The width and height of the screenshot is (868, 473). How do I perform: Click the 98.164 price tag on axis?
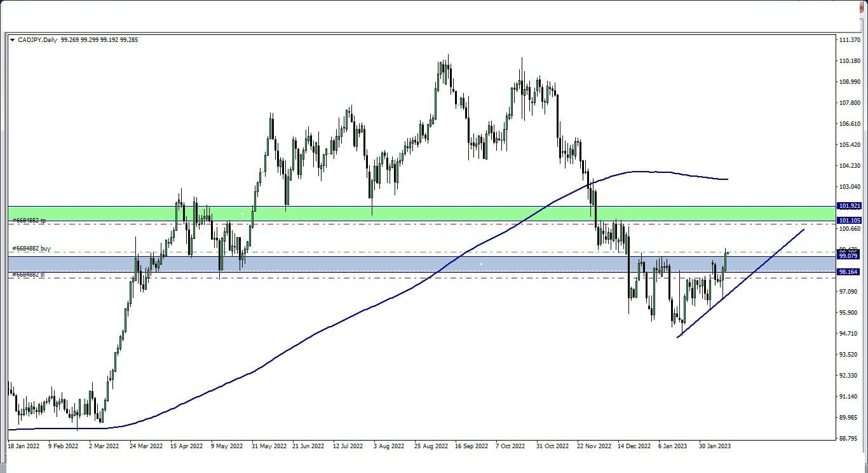[x=850, y=271]
